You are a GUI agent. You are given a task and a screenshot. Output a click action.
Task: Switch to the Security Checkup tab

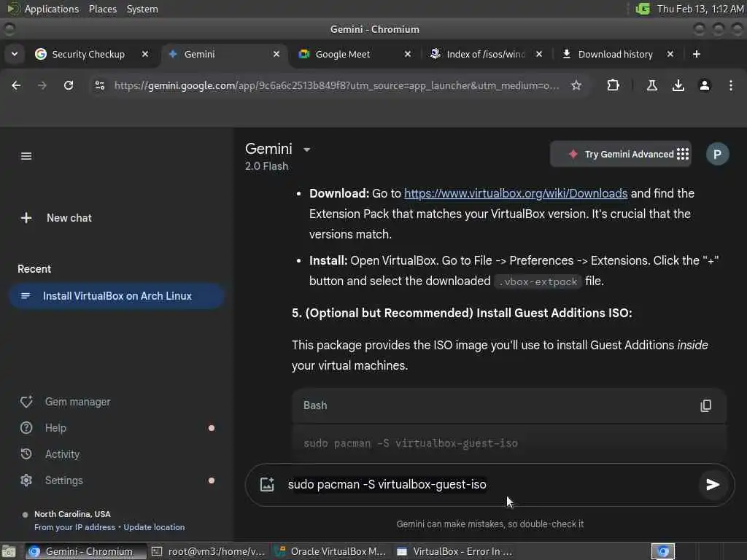coord(88,54)
